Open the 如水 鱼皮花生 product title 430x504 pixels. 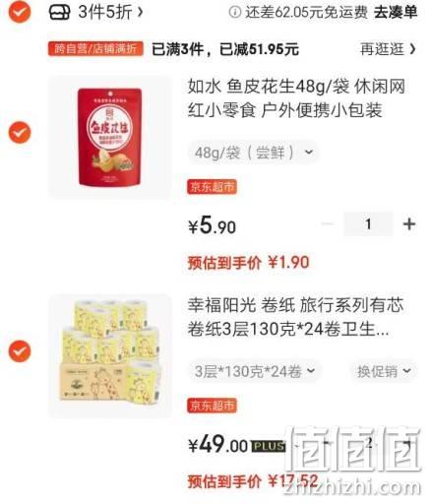296,98
